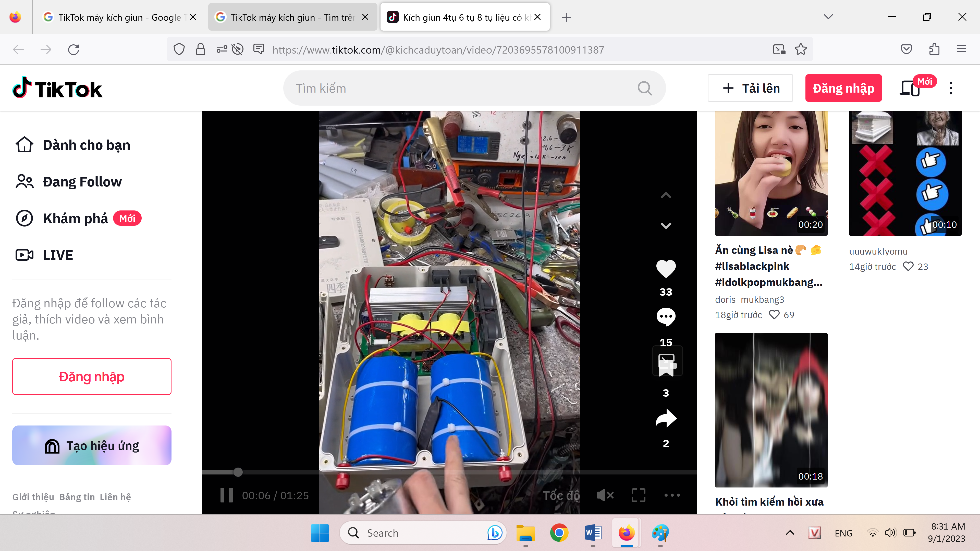Open the Khám phá section
The image size is (980, 551).
pos(75,218)
